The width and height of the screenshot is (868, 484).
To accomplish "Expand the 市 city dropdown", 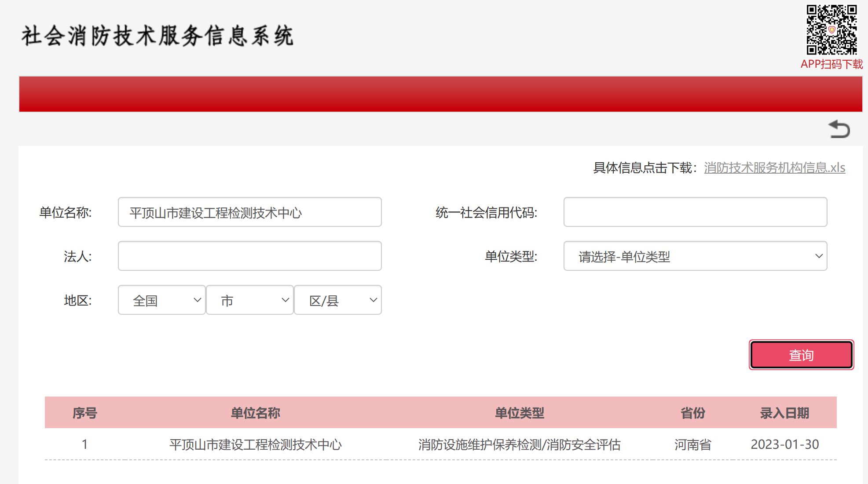I will point(249,300).
